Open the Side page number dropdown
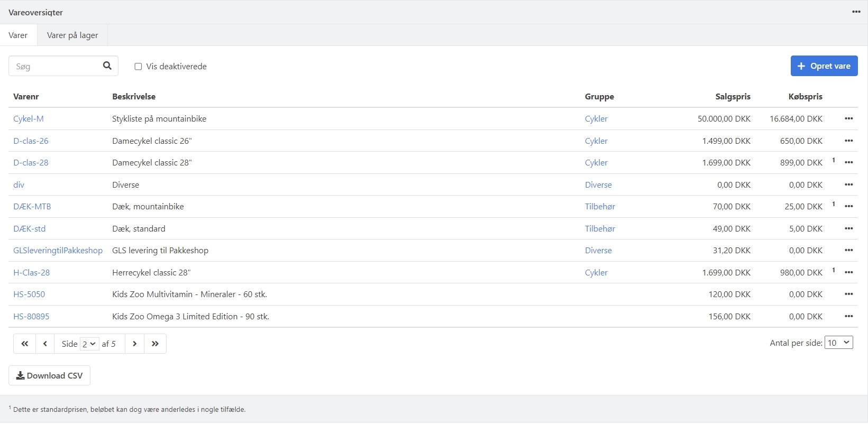The image size is (868, 424). pos(89,344)
